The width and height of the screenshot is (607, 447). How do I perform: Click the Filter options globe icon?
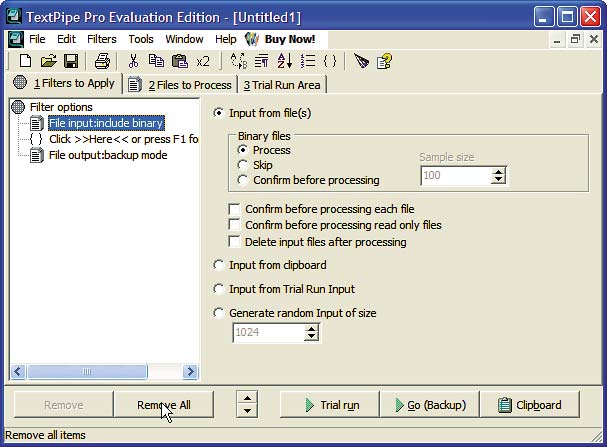click(18, 107)
